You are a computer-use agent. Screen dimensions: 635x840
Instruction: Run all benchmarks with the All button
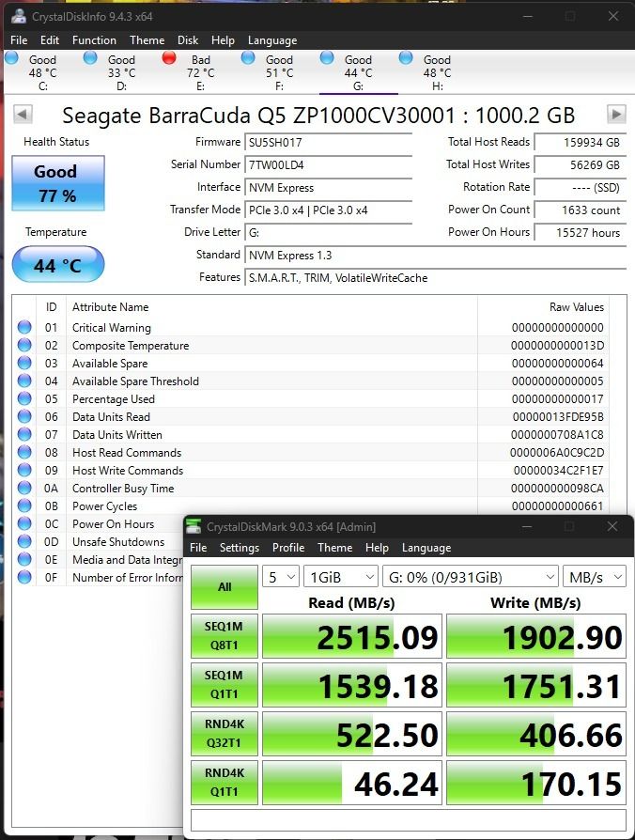pos(225,586)
